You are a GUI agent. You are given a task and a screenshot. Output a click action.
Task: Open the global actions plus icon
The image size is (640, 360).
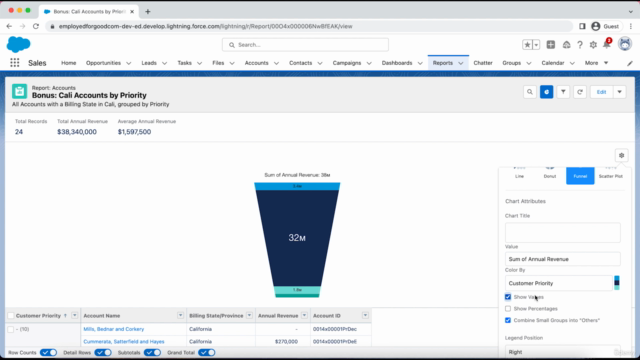click(x=551, y=44)
